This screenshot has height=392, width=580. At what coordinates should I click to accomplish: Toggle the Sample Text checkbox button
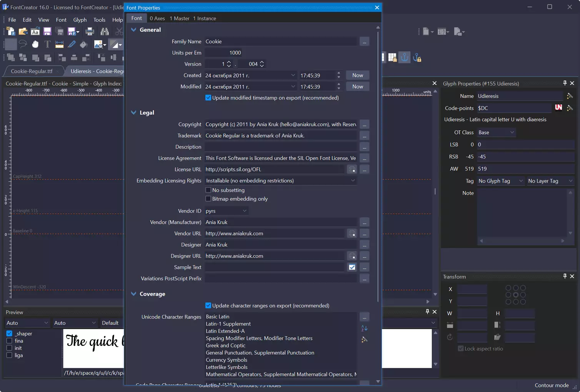click(x=352, y=267)
